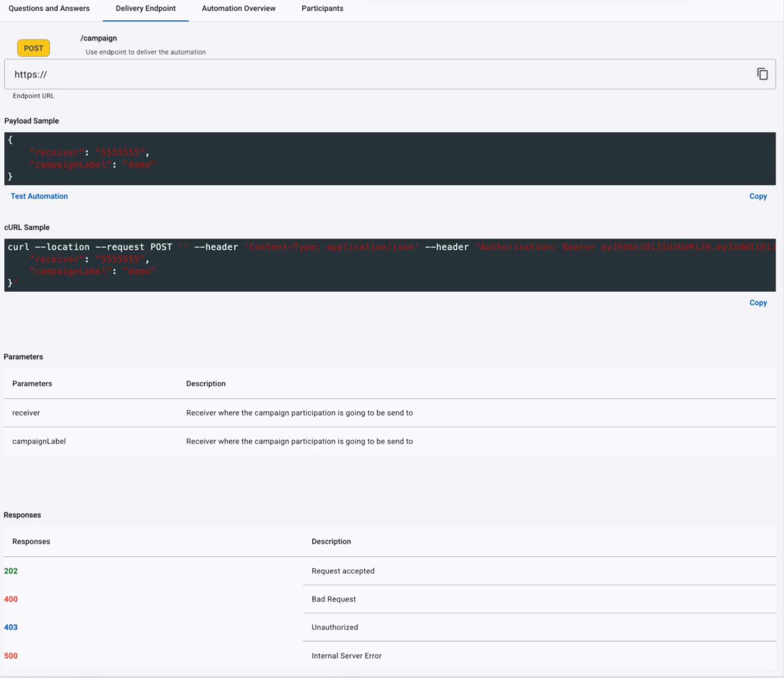Click the Parameters table column header
784x678 pixels.
pyautogui.click(x=32, y=384)
